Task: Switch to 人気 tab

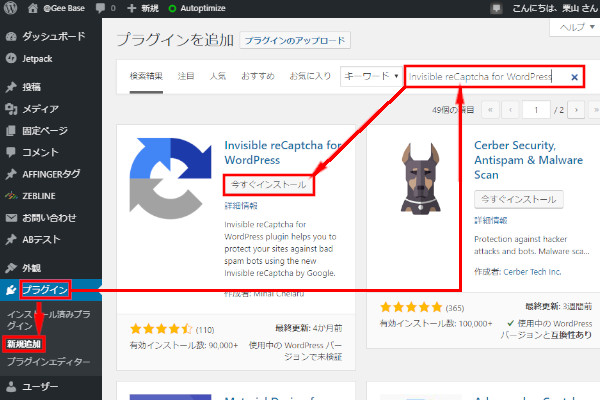Action: coord(218,76)
